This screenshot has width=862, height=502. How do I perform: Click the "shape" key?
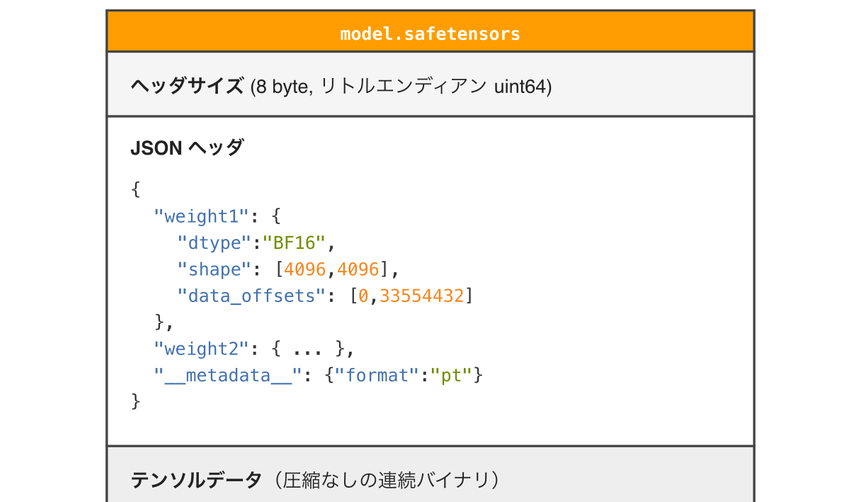[214, 269]
